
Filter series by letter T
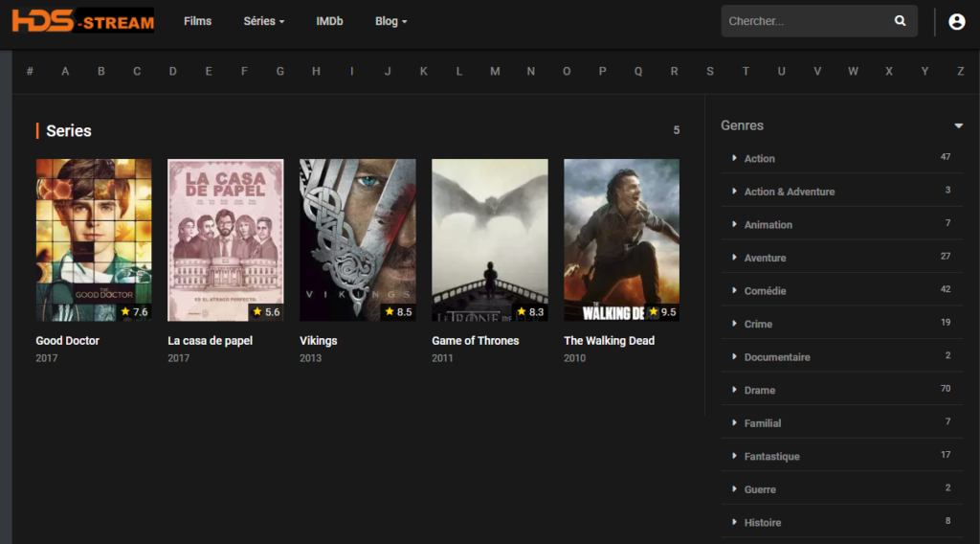746,71
